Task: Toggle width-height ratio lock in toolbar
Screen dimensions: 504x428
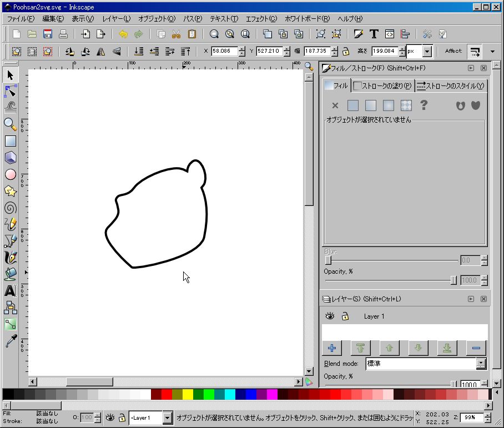Action: point(346,52)
